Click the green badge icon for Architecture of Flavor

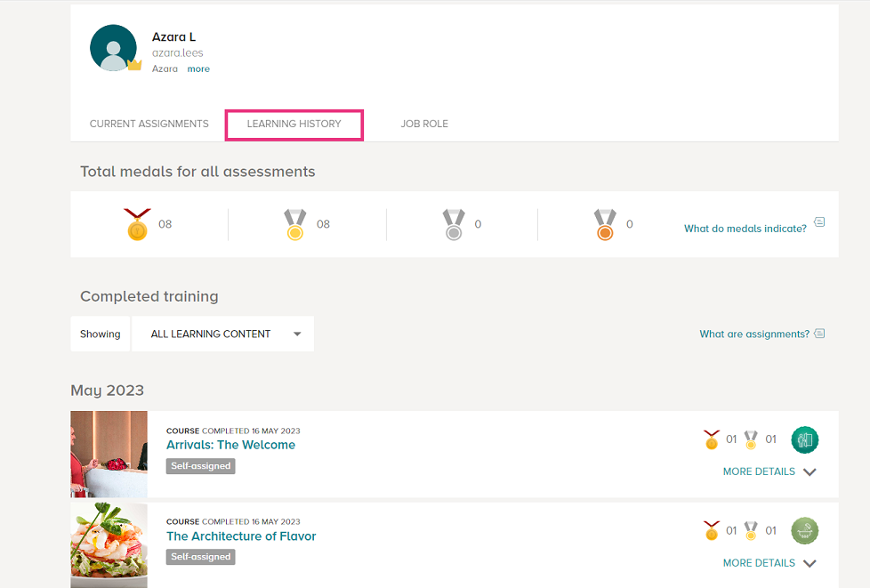pyautogui.click(x=804, y=531)
